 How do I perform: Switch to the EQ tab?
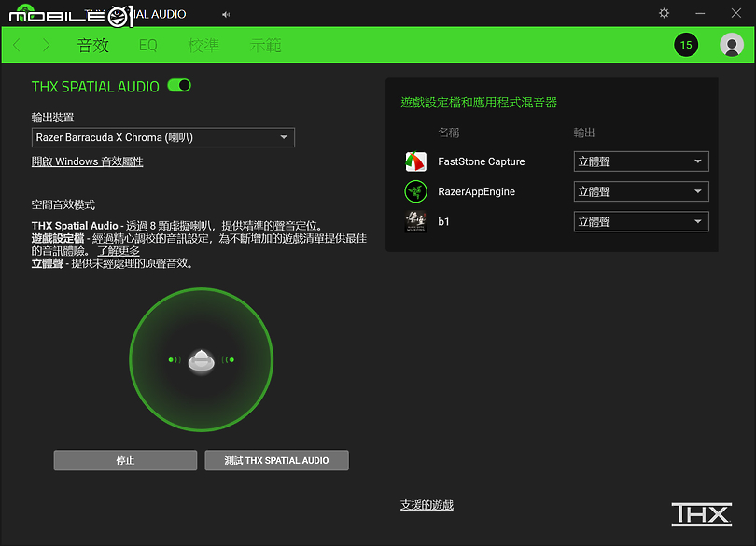(148, 46)
